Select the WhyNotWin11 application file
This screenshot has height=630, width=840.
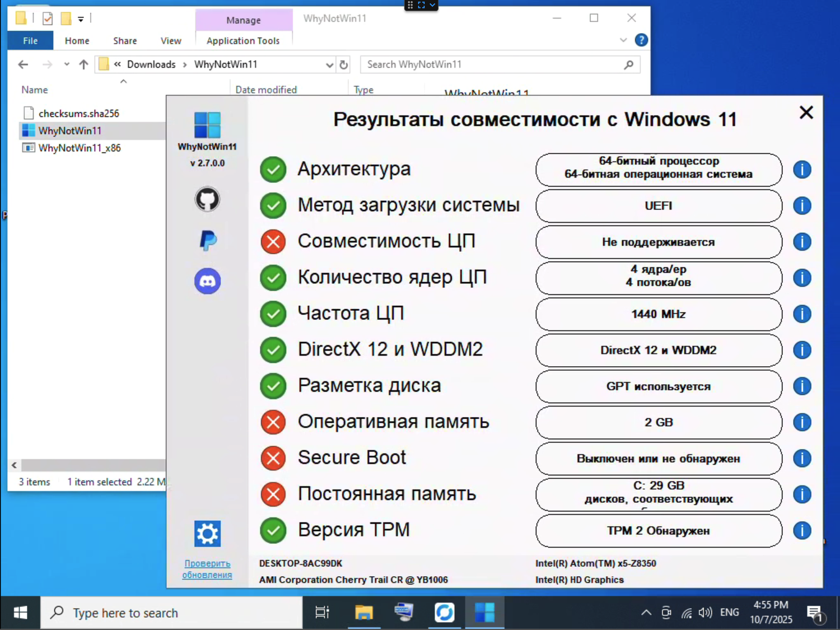(70, 130)
